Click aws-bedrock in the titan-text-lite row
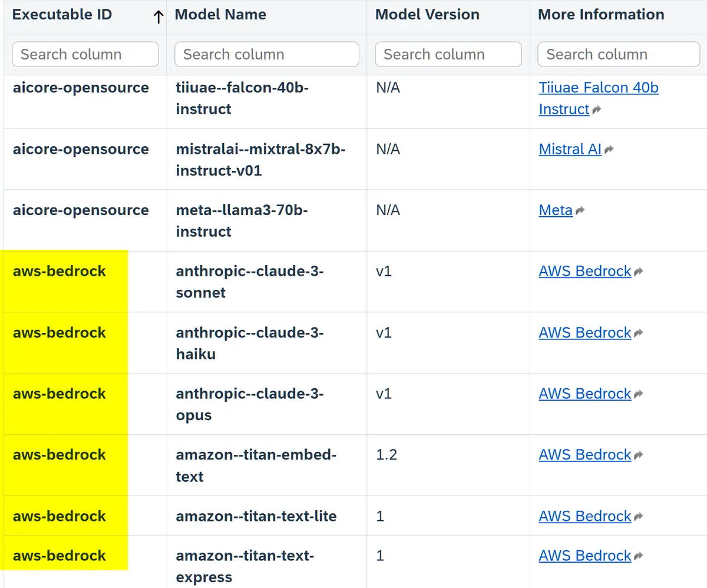The image size is (707, 588). point(60,516)
